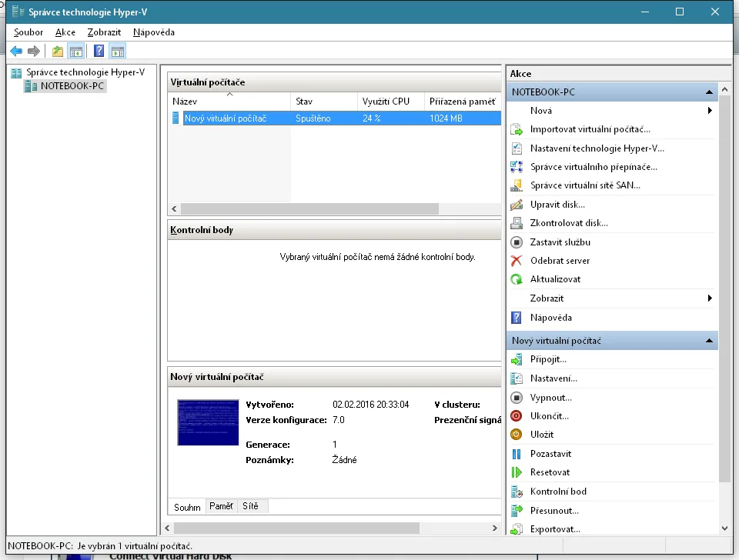Click the red X Odebrat server icon
The height and width of the screenshot is (560, 739).
517,261
